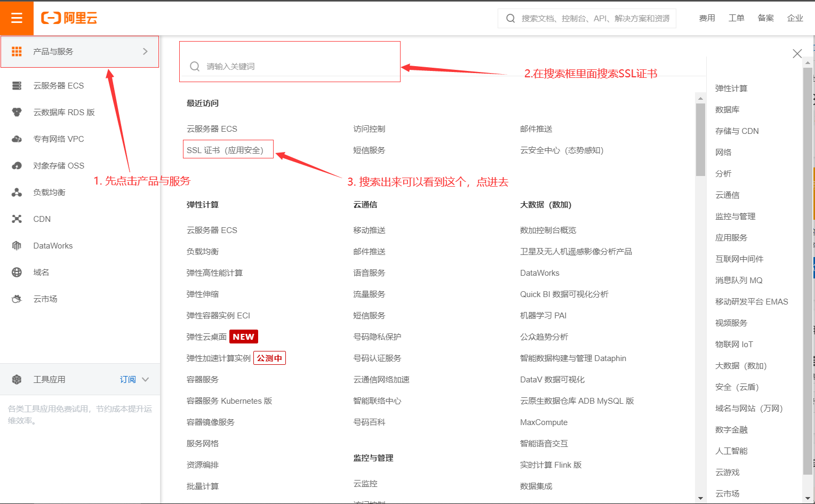Click the Alibaba Cloud (阿里云) logo
The image size is (815, 504).
point(69,18)
